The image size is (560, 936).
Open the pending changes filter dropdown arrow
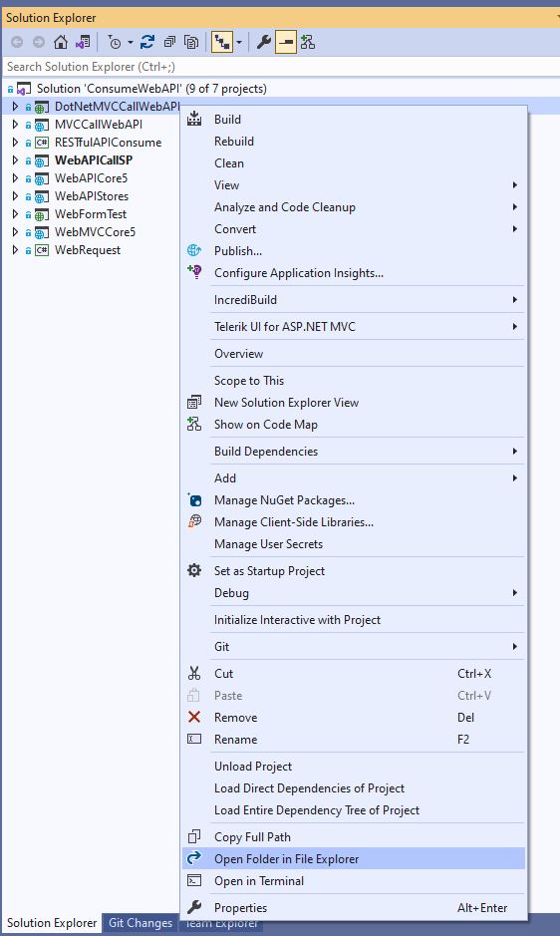point(131,43)
